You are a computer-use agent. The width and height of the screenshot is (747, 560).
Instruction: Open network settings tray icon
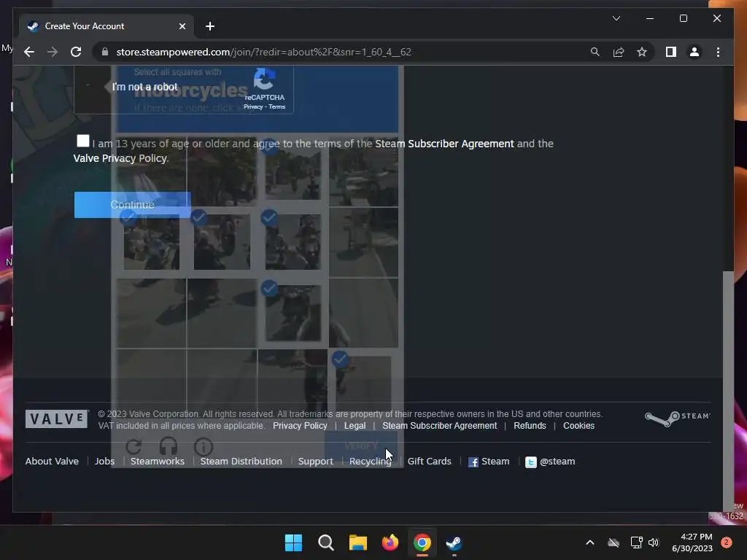636,542
